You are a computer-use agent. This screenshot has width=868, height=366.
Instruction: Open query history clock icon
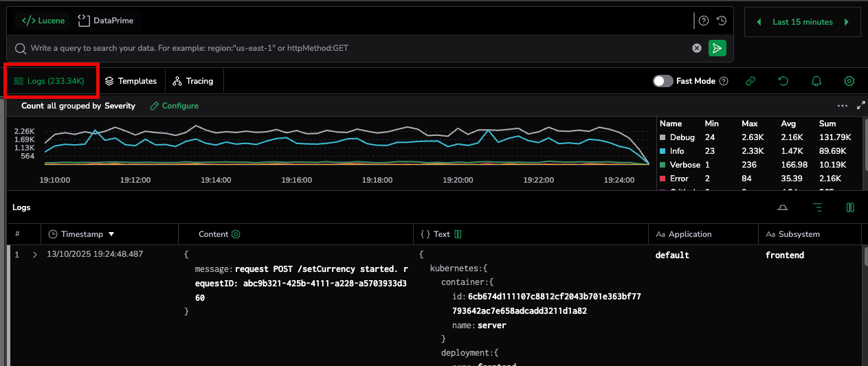pos(721,21)
